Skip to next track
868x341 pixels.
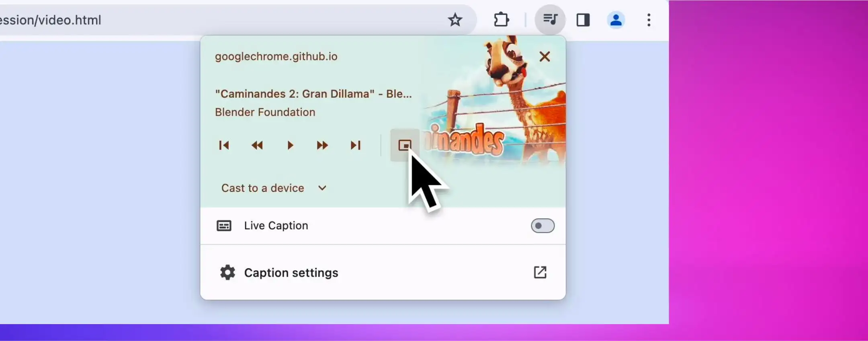coord(356,145)
